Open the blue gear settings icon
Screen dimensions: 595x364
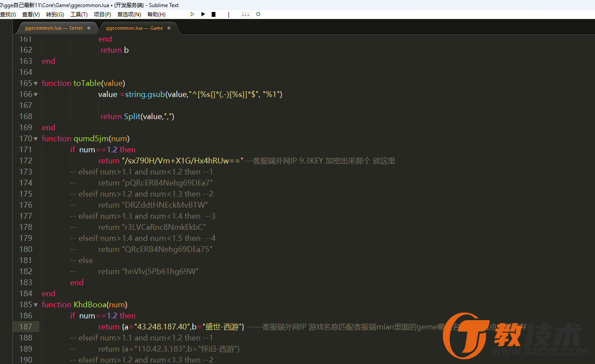coord(258,14)
